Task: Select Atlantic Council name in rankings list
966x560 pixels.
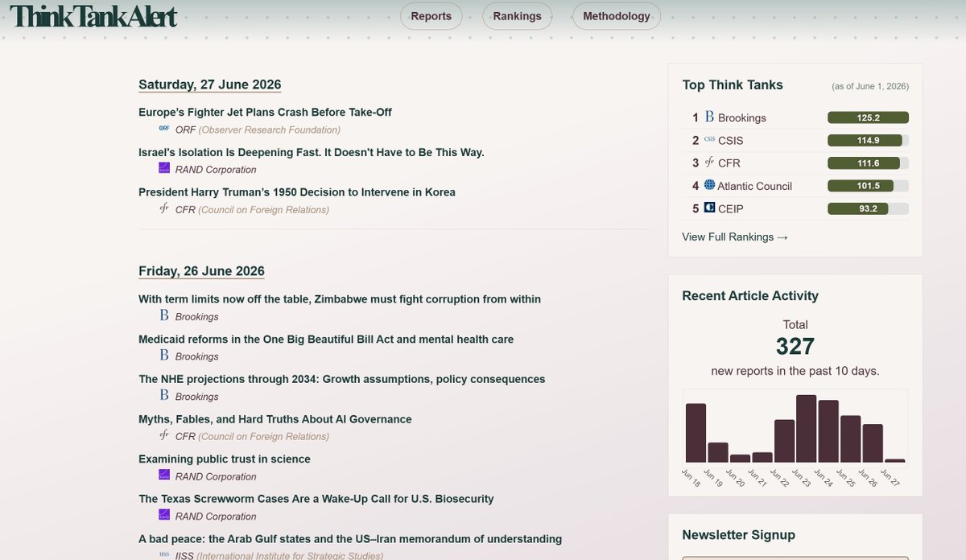Action: pyautogui.click(x=755, y=186)
